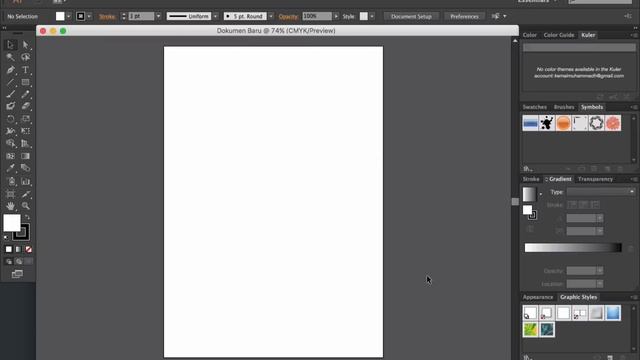Viewport: 640px width, 360px height.
Task: Activate stroke box in Gradient panel
Action: [532, 216]
